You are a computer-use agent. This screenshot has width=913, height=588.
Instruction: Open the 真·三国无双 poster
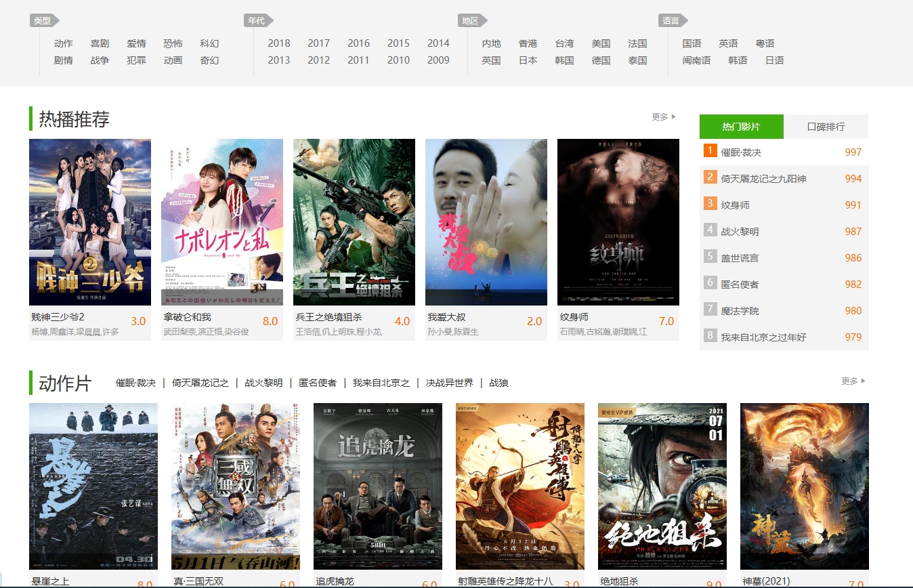click(236, 486)
